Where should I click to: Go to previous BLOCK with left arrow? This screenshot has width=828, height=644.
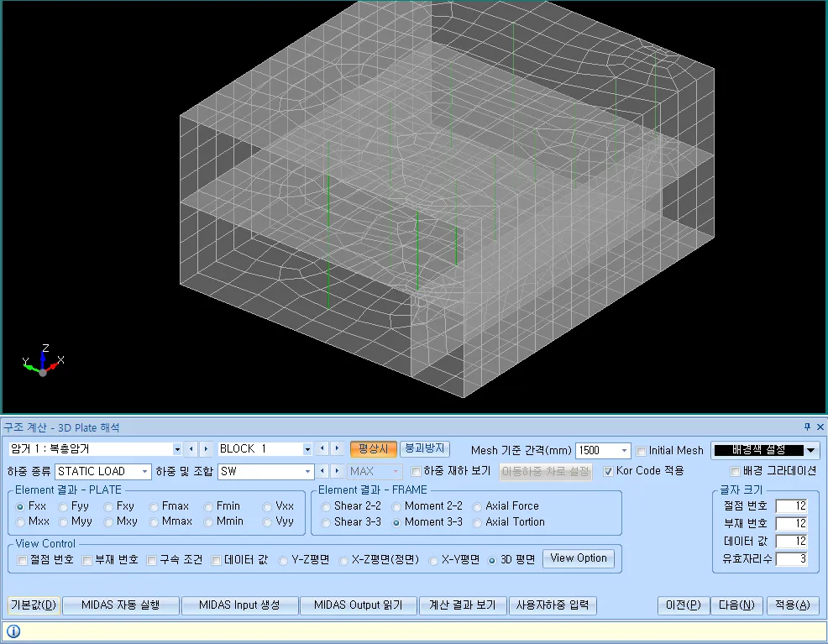coord(322,448)
